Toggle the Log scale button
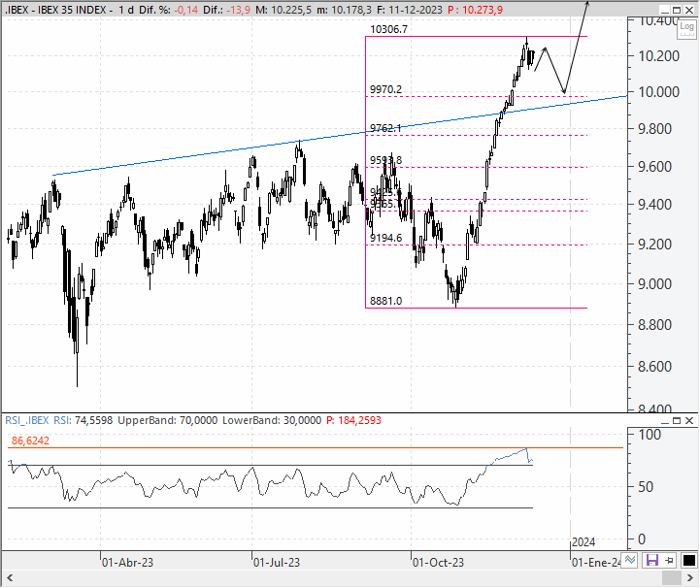 (x=686, y=28)
